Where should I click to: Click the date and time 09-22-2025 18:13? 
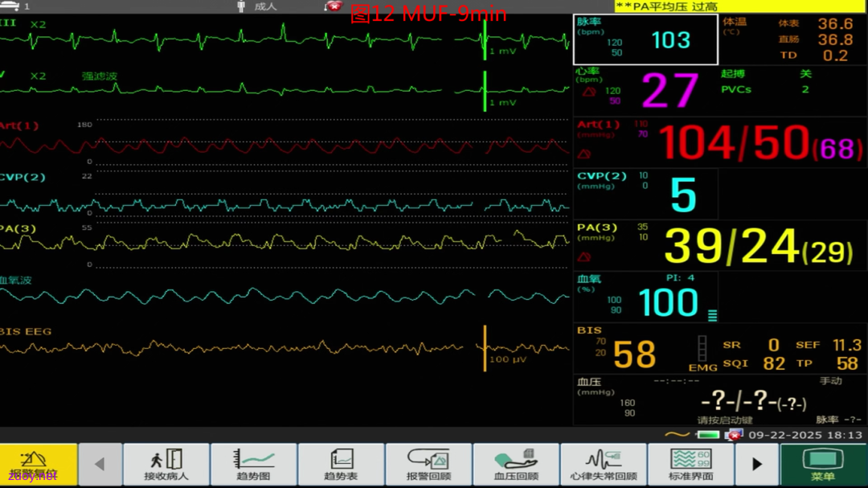point(805,435)
